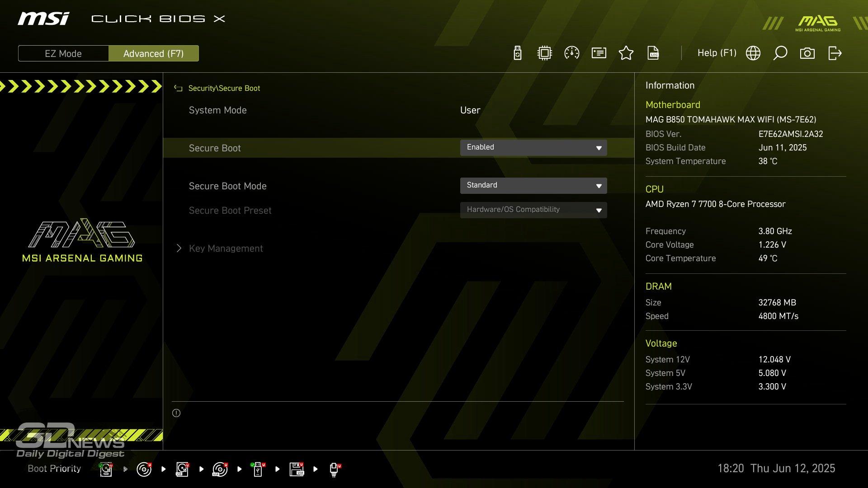The height and width of the screenshot is (488, 868).
Task: Click 'AMD Ryzen 7 7700 8-Core Processor'
Action: 716,204
